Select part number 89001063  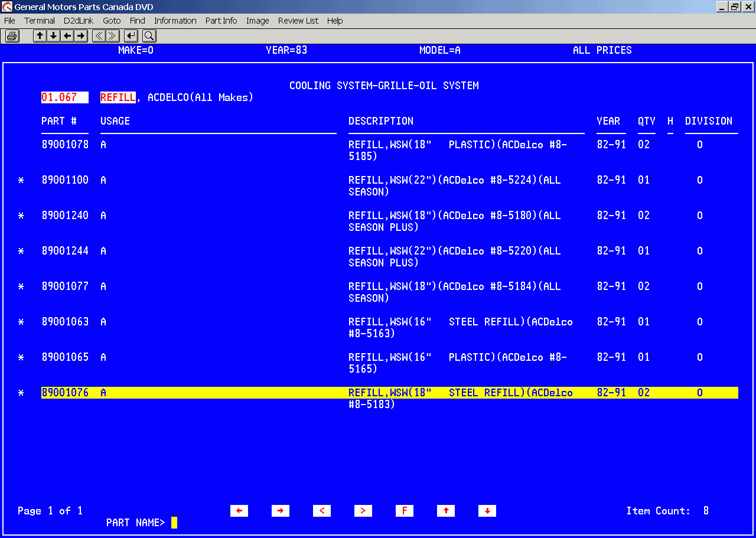[65, 322]
